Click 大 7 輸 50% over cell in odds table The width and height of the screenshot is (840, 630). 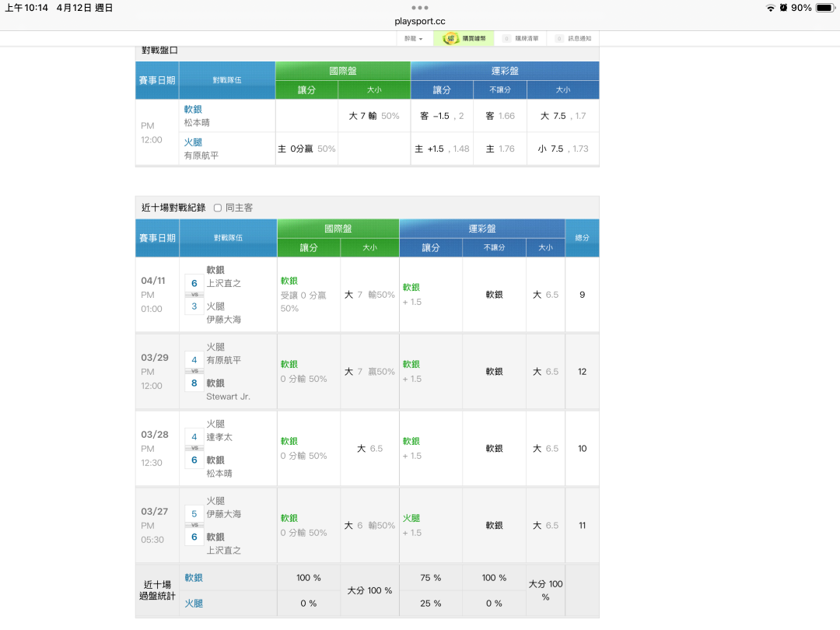point(374,116)
